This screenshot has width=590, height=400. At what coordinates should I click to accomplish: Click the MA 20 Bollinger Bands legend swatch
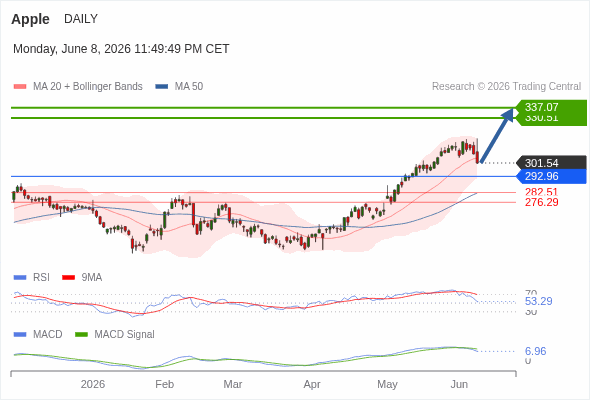(20, 87)
